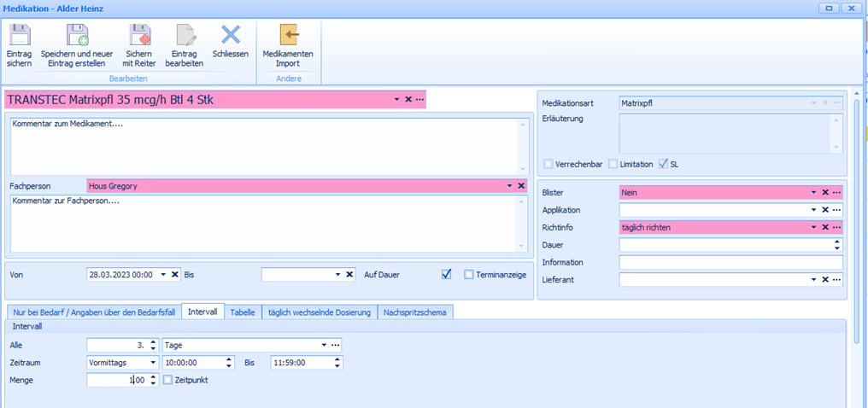Click the ellipsis button next to Blister
This screenshot has height=408, width=868.
[837, 193]
